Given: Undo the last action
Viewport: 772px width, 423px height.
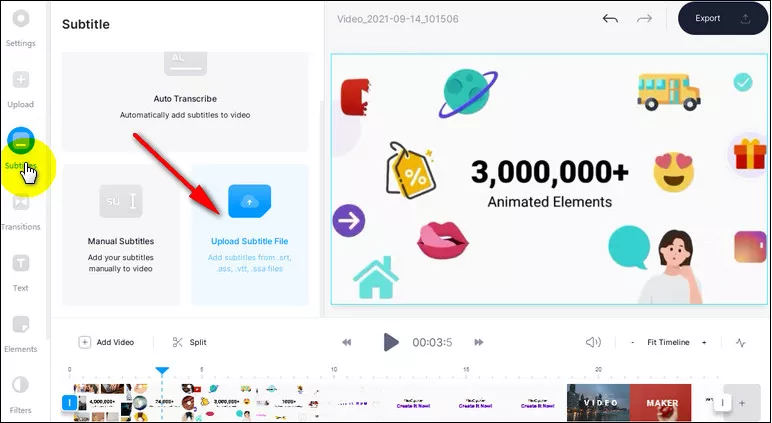Looking at the screenshot, I should 610,19.
